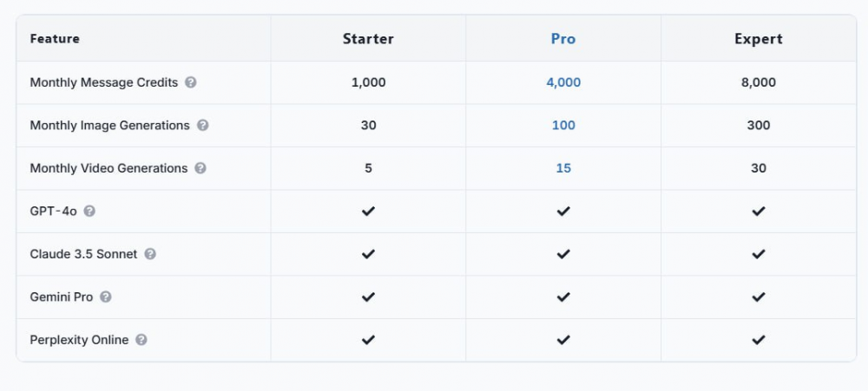868x391 pixels.
Task: Click the Monthly Video Generations label
Action: coord(108,168)
